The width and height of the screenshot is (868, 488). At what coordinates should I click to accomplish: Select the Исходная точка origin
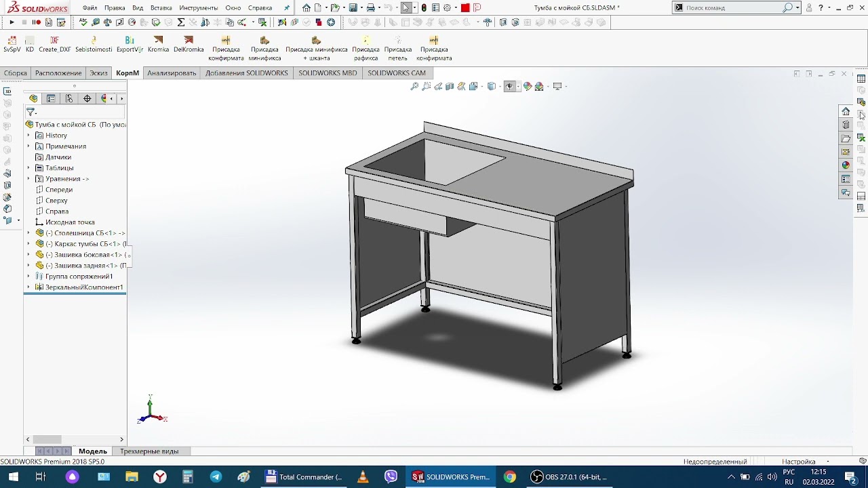point(65,222)
